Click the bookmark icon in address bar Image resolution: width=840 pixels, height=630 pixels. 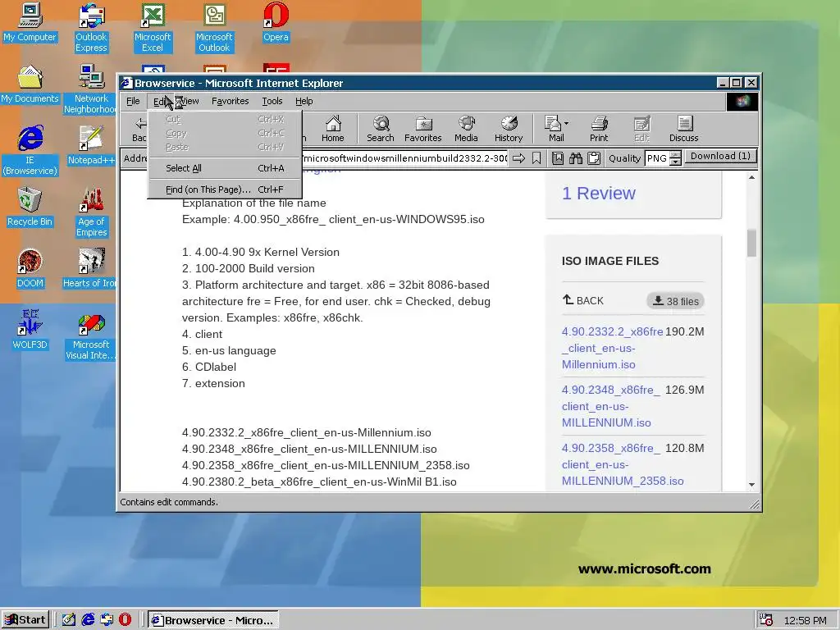pyautogui.click(x=536, y=158)
